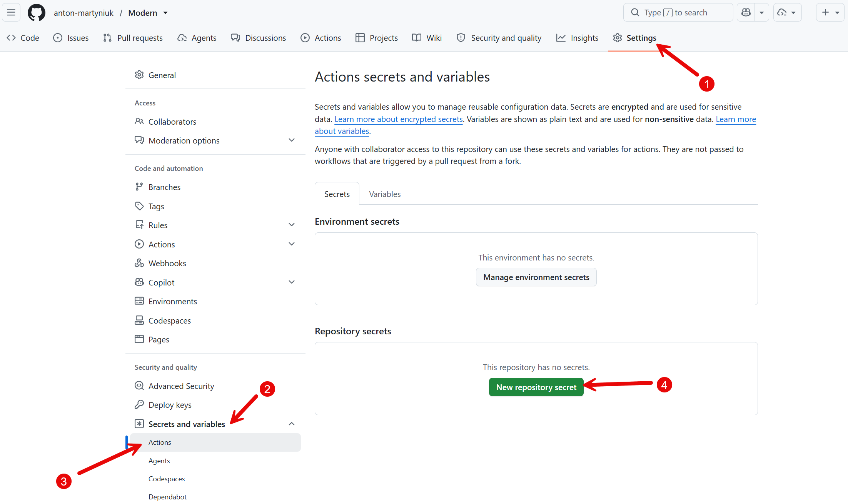Open the create new plus menu
Screen dimensions: 848x504
[x=830, y=13]
